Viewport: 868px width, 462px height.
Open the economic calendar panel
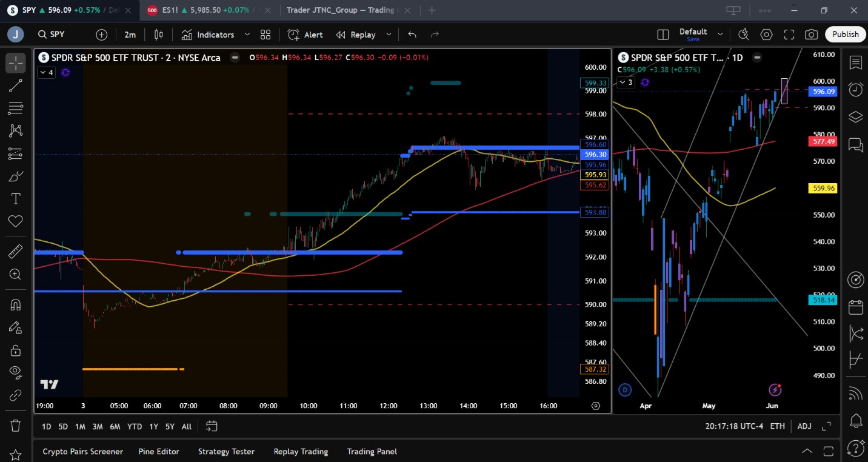856,307
